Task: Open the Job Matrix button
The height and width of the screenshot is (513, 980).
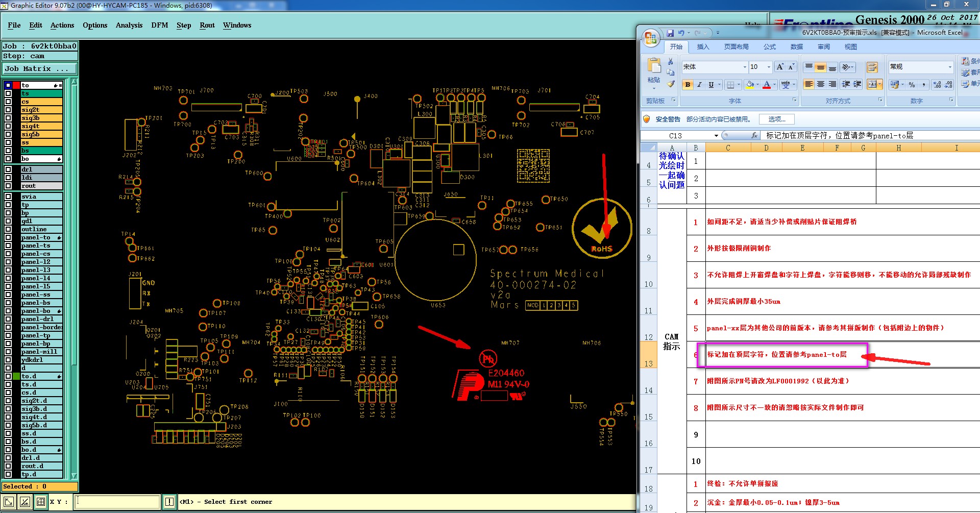Action: tap(40, 69)
